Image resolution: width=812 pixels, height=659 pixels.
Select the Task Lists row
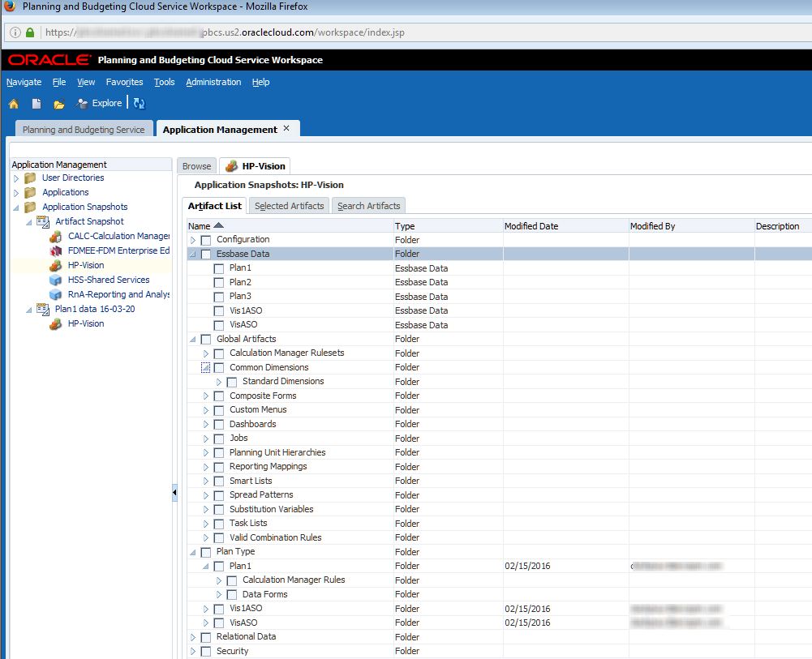(x=499, y=524)
